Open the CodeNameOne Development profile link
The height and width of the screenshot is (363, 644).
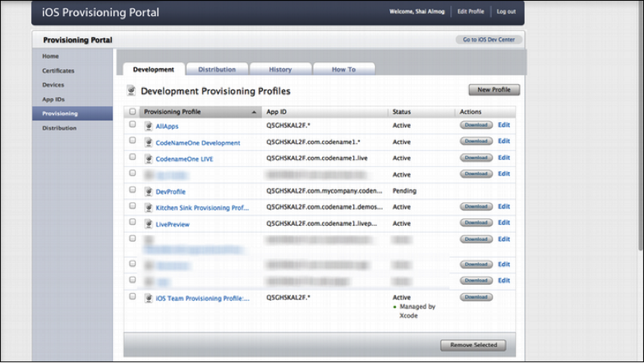click(x=198, y=143)
